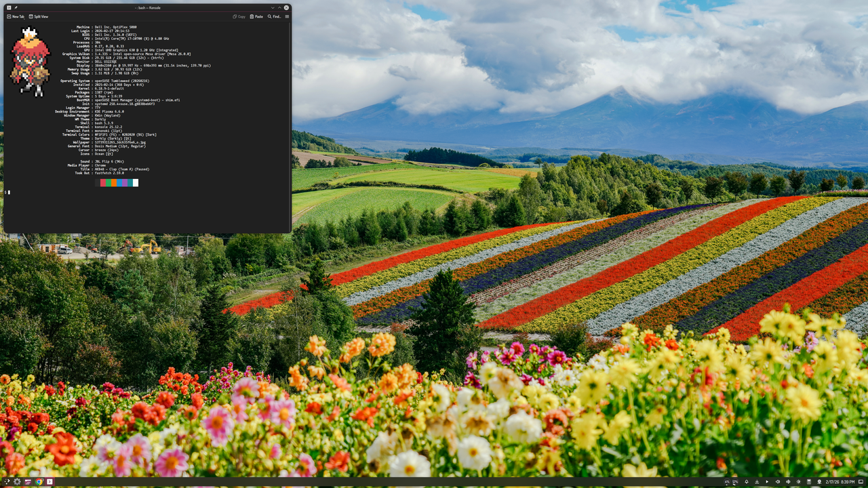Select the bash tab in Konsole's title bar
Image resolution: width=868 pixels, height=488 pixels.
[x=148, y=7]
